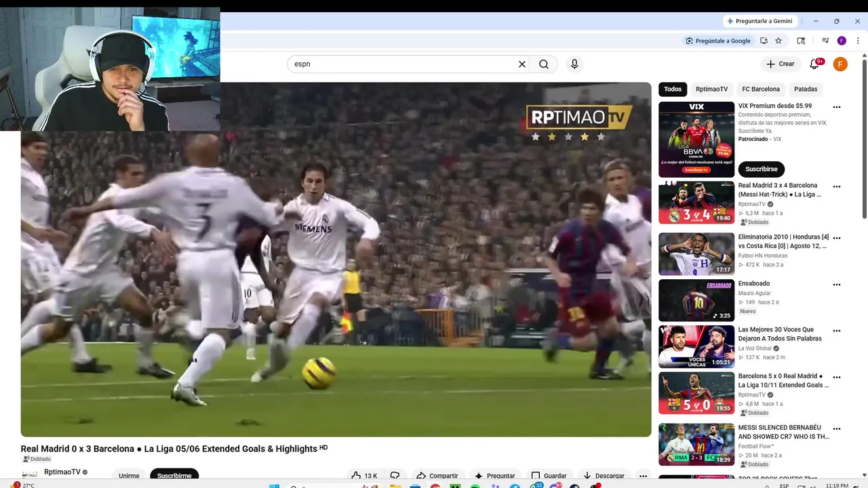Open Eliminatoria 2010 Honduras vs Costa Rica title
The image size is (868, 488).
coord(783,241)
